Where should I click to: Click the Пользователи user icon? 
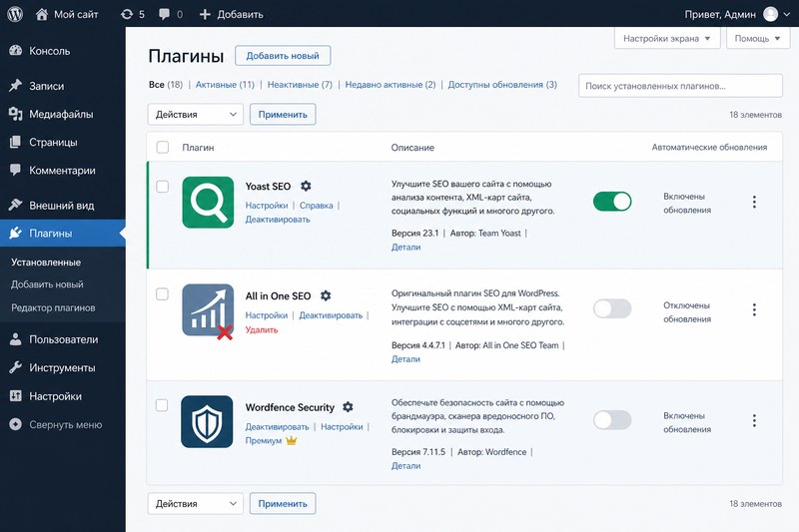point(16,339)
